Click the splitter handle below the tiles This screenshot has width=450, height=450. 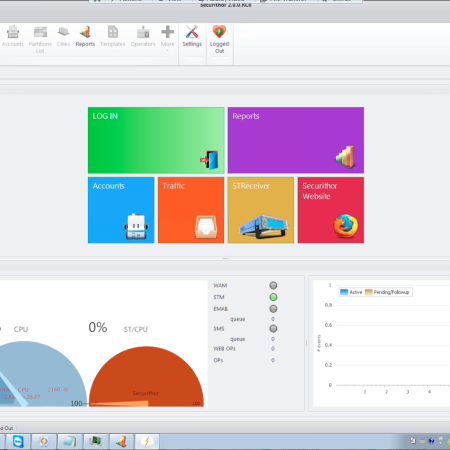click(226, 258)
